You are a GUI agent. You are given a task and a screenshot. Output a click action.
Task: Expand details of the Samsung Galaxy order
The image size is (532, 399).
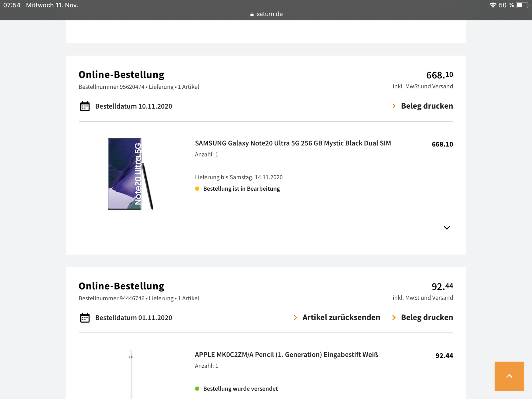(447, 228)
